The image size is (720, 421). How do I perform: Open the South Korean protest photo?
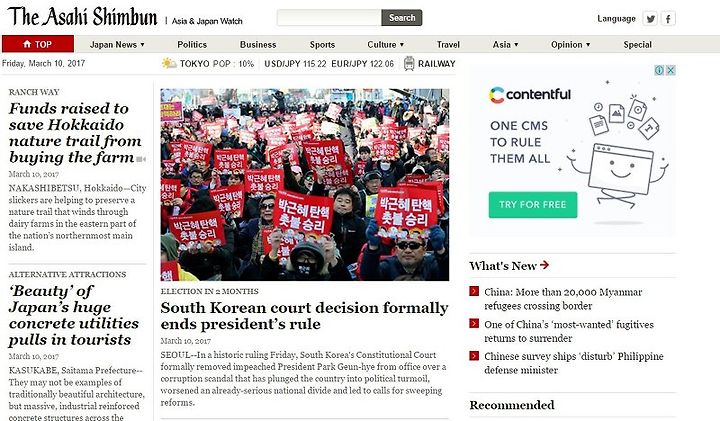coord(305,185)
